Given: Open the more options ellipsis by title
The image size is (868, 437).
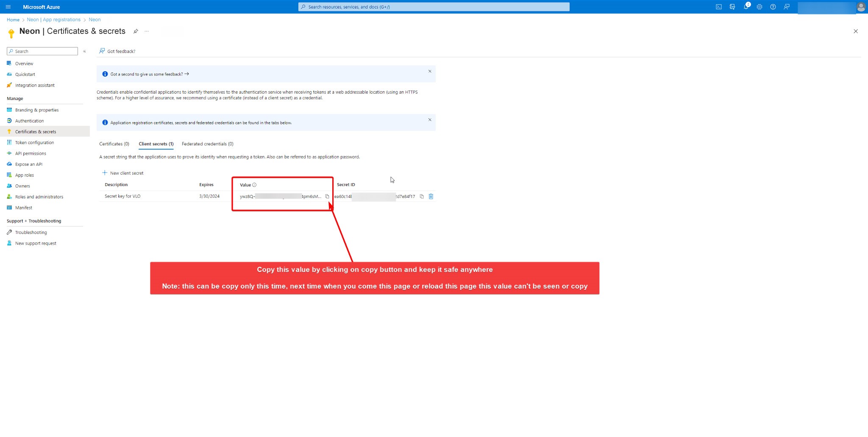Looking at the screenshot, I should [x=147, y=31].
